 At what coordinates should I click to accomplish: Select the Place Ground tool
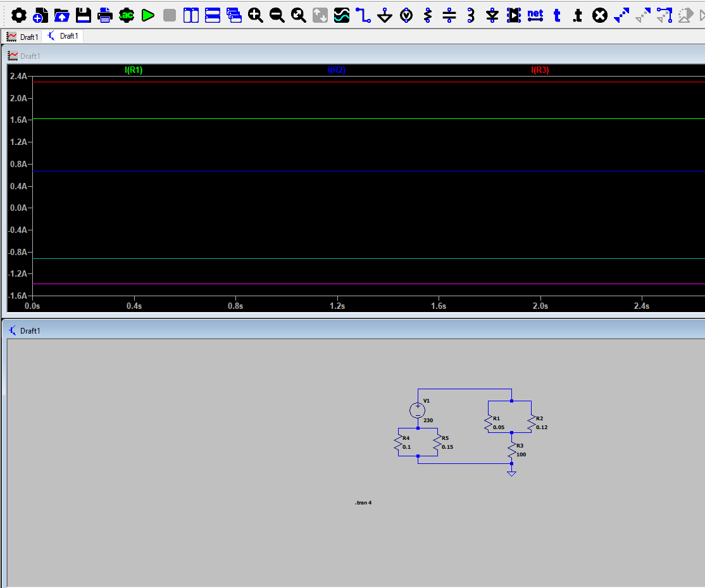(x=385, y=15)
